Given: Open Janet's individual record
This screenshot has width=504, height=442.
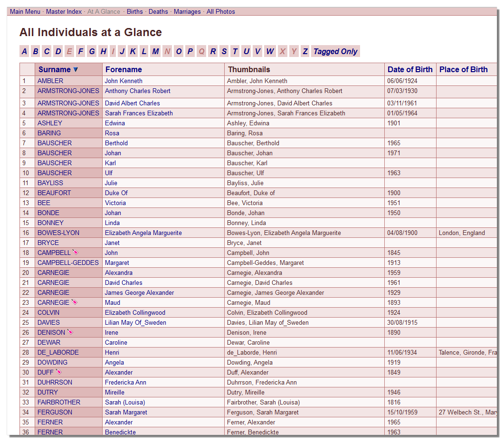Looking at the screenshot, I should 112,243.
